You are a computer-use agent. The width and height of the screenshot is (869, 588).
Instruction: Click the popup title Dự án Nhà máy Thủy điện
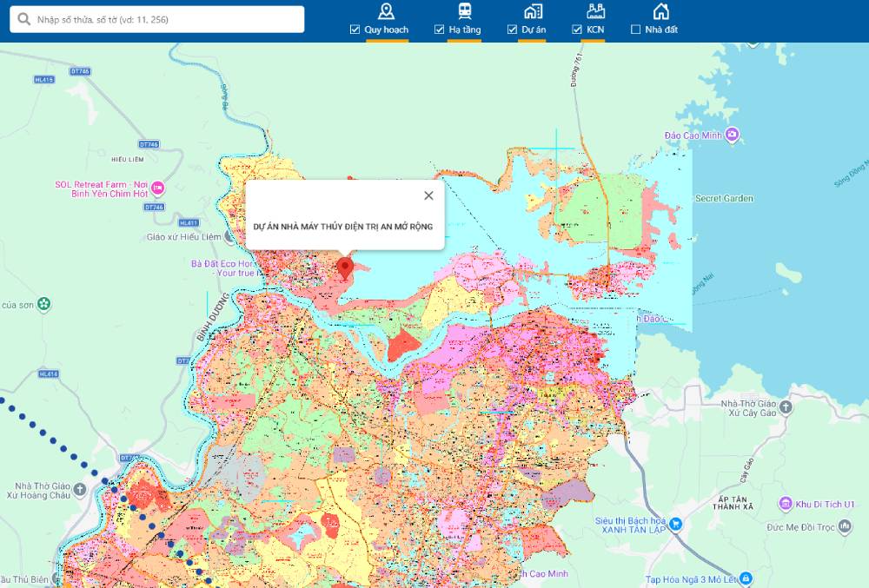342,227
